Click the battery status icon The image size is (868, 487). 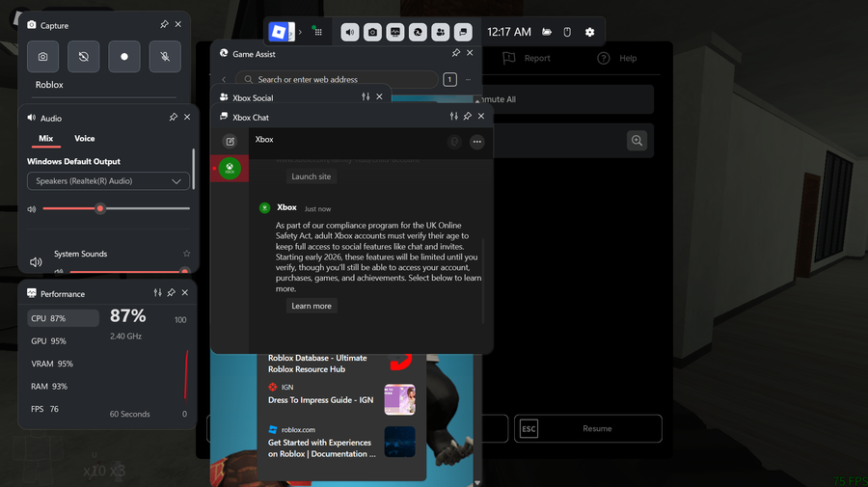click(547, 32)
